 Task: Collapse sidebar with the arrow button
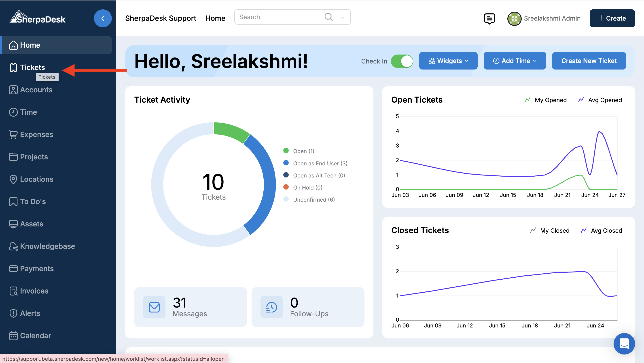(103, 18)
